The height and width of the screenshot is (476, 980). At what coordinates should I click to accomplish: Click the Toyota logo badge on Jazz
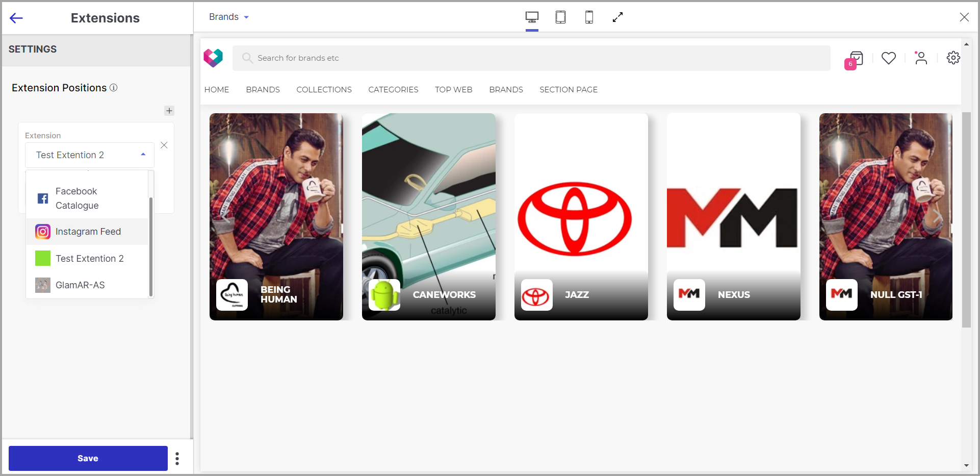[537, 295]
